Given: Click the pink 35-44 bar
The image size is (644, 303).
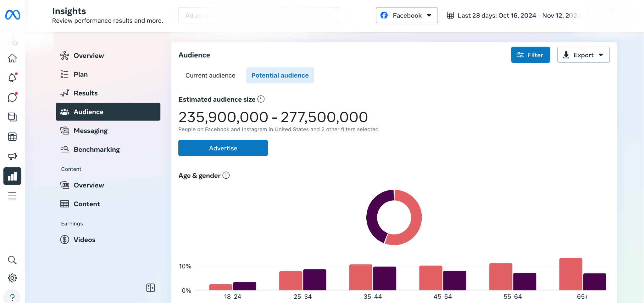Looking at the screenshot, I should [361, 277].
